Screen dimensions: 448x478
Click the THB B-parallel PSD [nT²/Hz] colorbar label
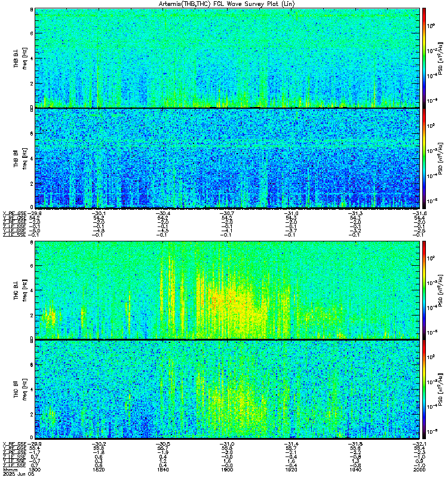pos(440,159)
